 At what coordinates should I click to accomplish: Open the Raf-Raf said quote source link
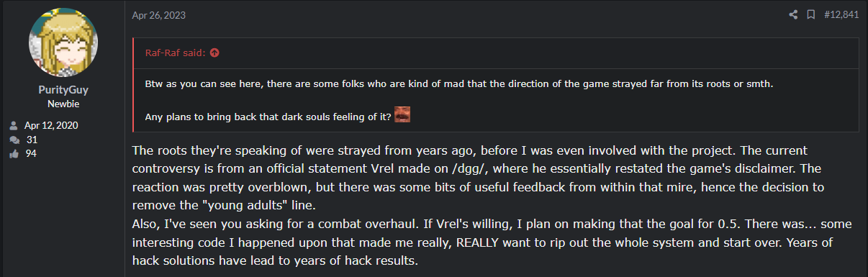pyautogui.click(x=176, y=53)
